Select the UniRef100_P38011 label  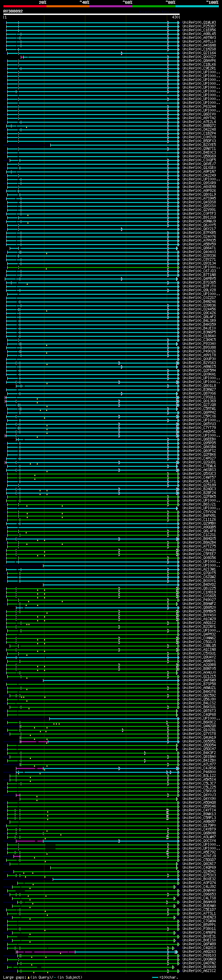pyautogui.click(x=199, y=929)
